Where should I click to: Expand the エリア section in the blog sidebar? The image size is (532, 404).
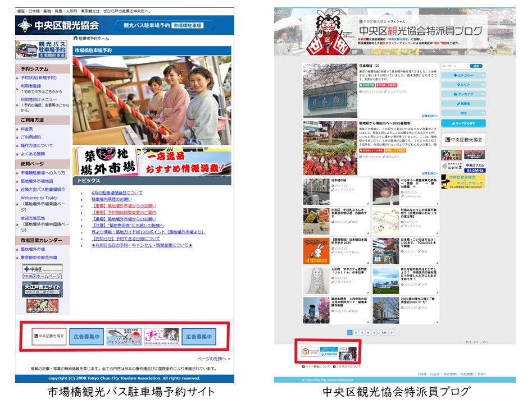[x=463, y=85]
